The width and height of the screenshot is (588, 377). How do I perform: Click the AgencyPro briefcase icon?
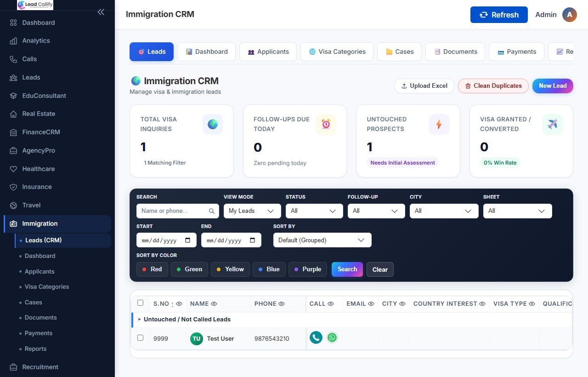13,150
